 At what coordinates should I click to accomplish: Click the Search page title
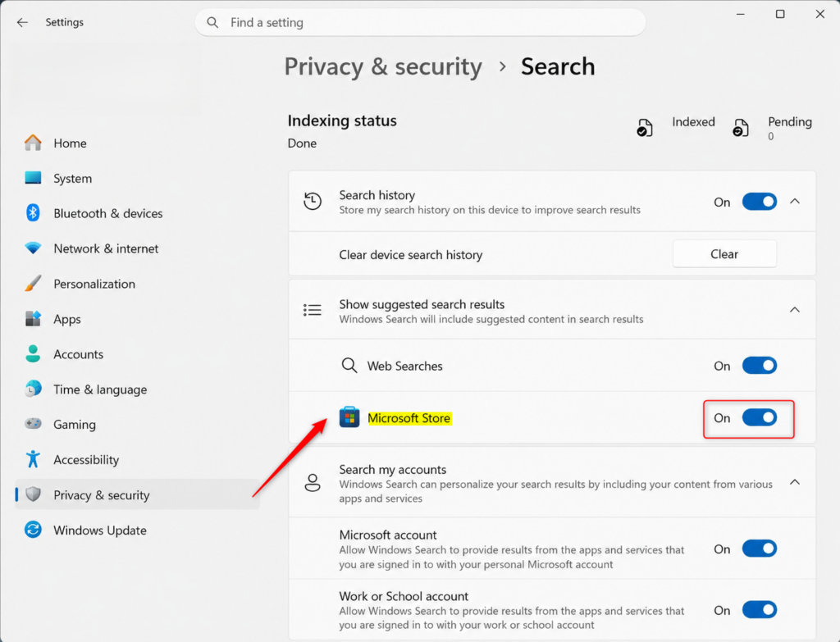(558, 67)
